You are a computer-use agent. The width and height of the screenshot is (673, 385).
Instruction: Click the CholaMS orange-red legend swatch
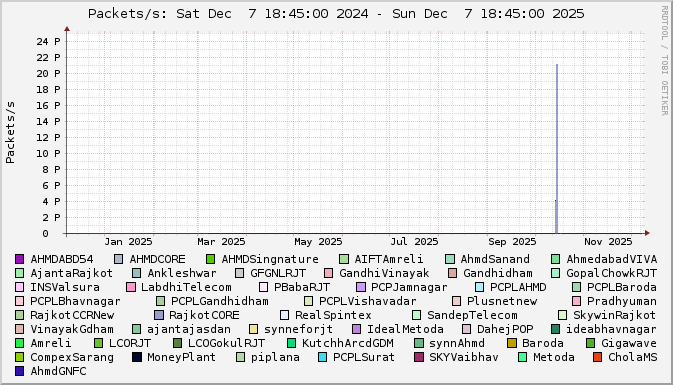coord(597,357)
